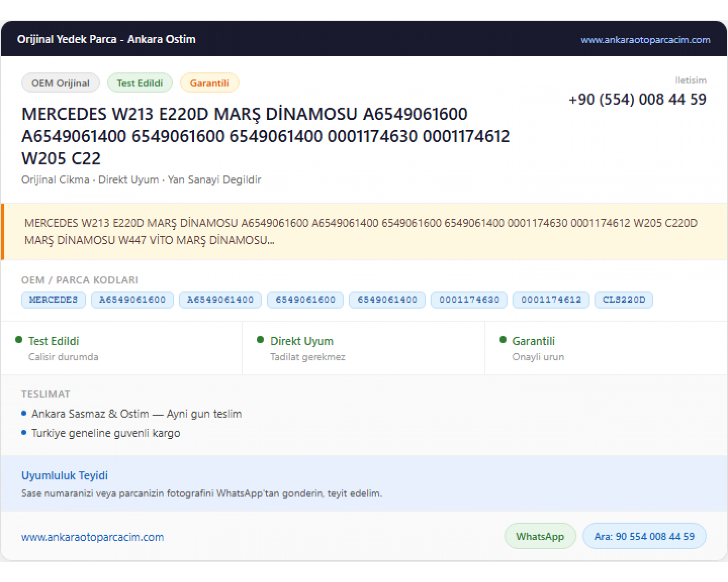Open the website link in header

pos(645,40)
